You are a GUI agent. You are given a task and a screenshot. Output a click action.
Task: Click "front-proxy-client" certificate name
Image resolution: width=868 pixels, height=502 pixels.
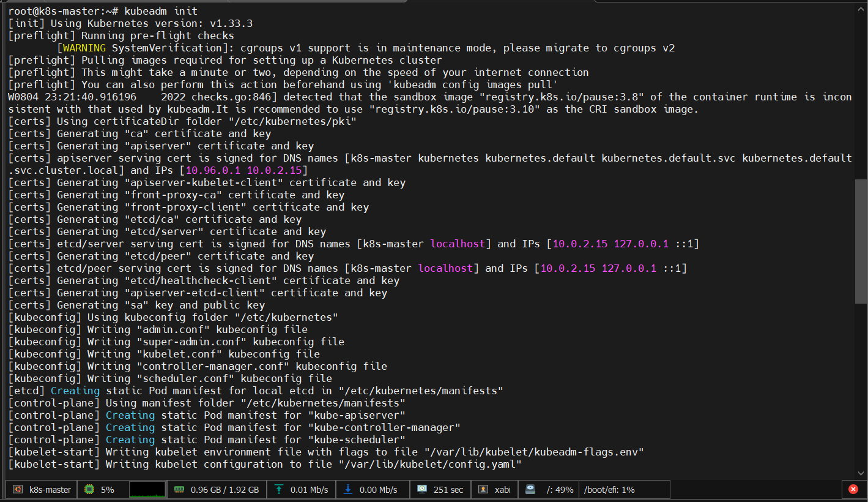[185, 207]
